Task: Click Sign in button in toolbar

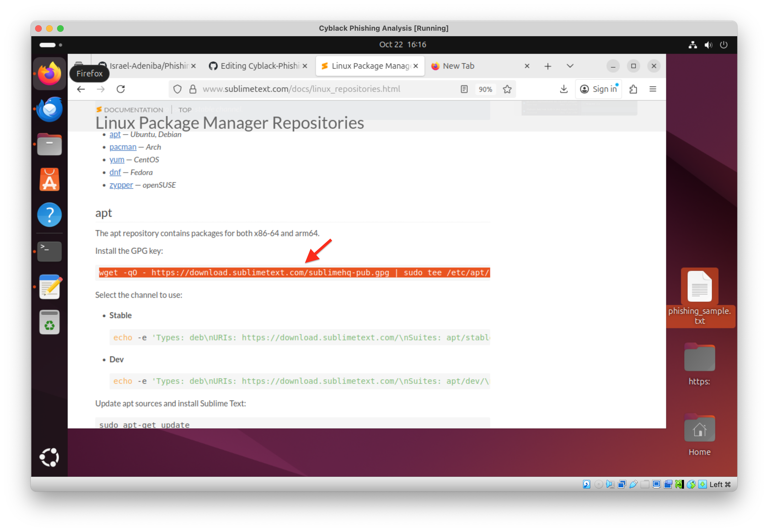Action: 599,89
